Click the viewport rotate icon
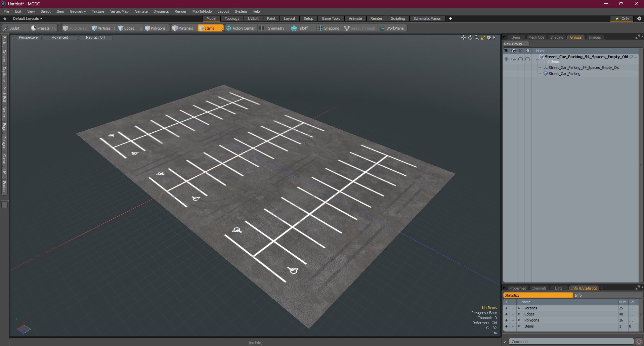Screen dimensions: 644x346 click(x=470, y=38)
